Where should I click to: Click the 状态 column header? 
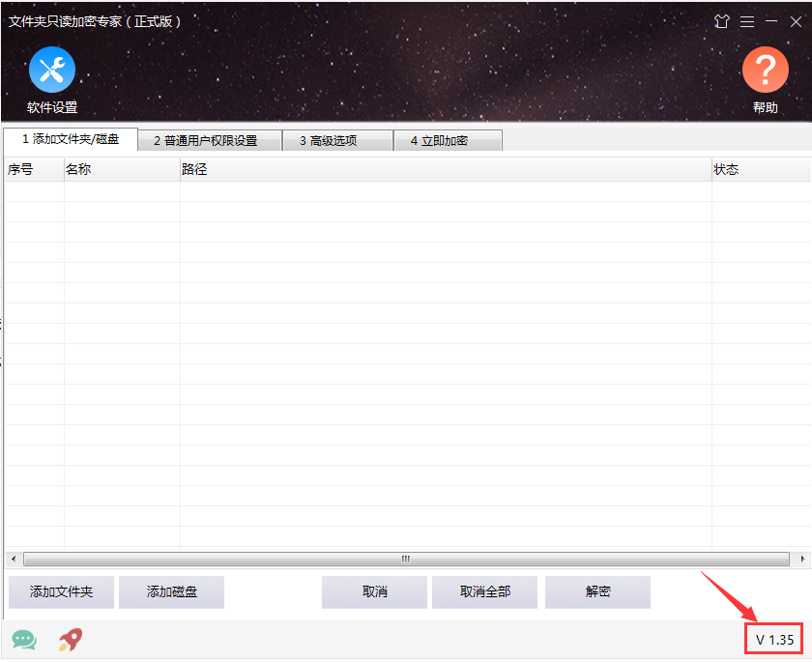click(762, 170)
